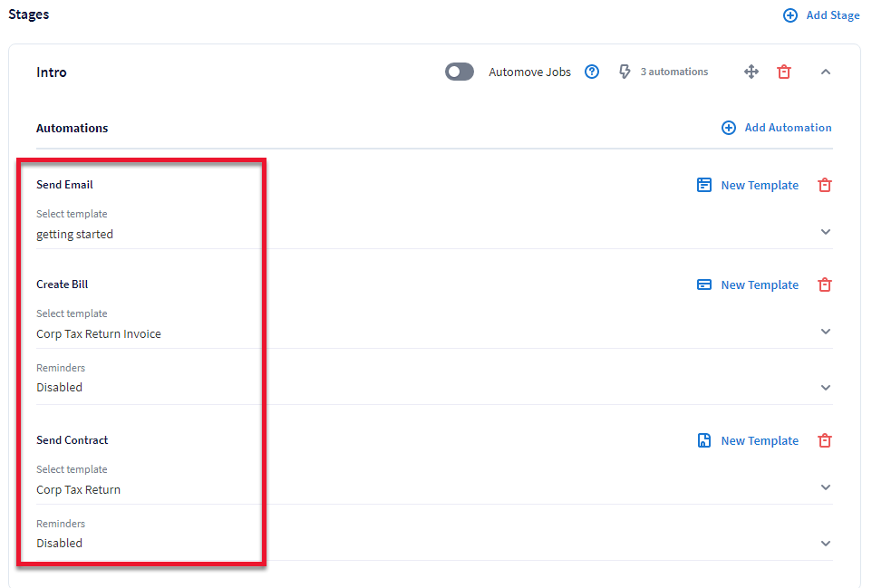Delete the Intro stage using its trash icon
The image size is (872, 588).
click(783, 72)
